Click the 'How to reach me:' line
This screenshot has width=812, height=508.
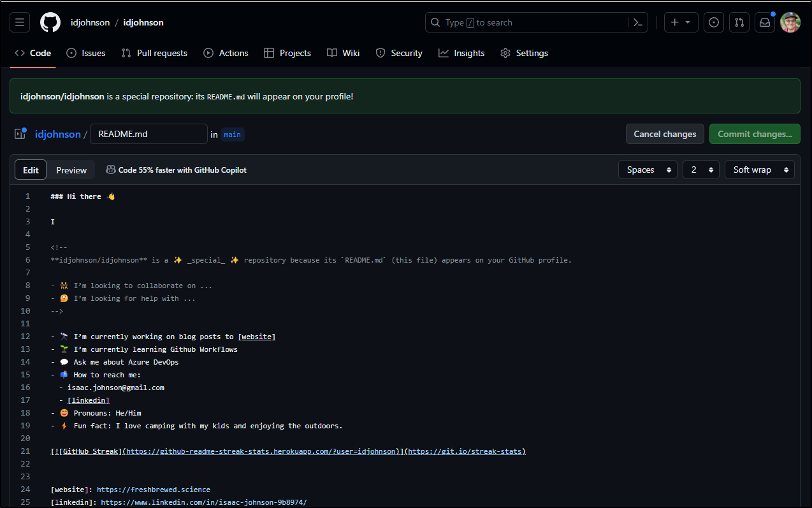pos(96,375)
